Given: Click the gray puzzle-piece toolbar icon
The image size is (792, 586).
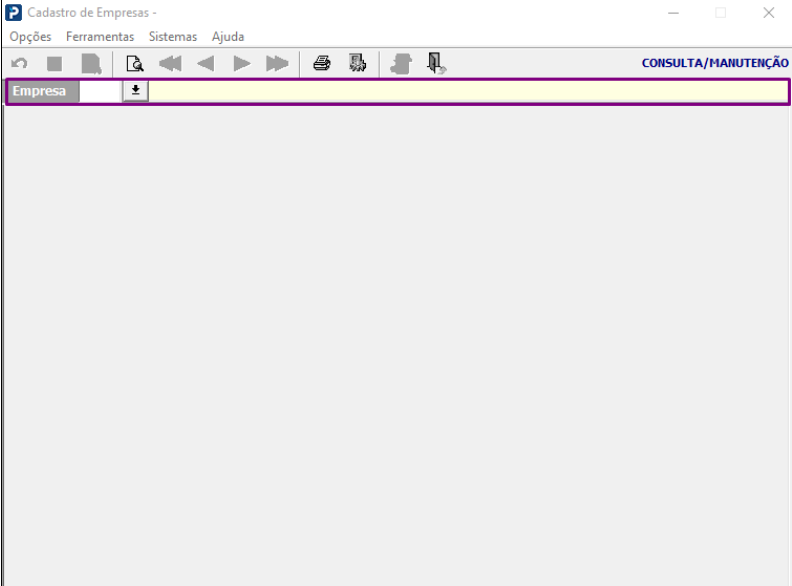Looking at the screenshot, I should click(401, 64).
